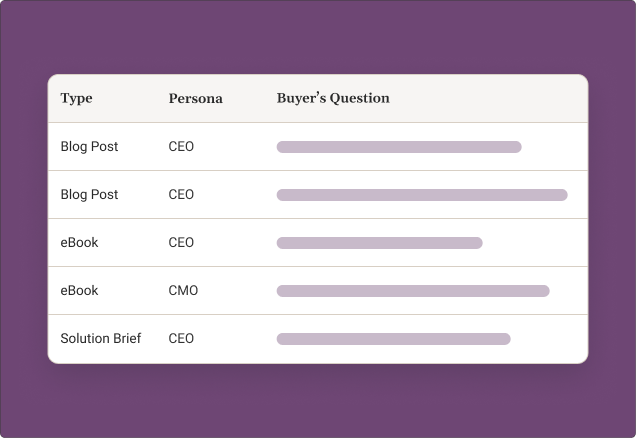Select the CMO persona cell
Viewport: 636px width, 438px height.
pyautogui.click(x=183, y=291)
